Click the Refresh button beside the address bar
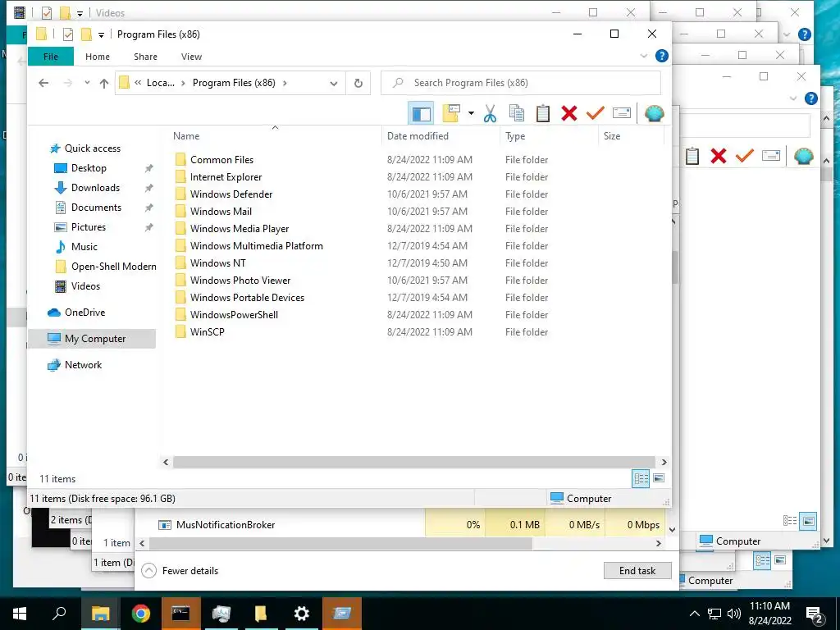This screenshot has height=630, width=840. point(358,83)
